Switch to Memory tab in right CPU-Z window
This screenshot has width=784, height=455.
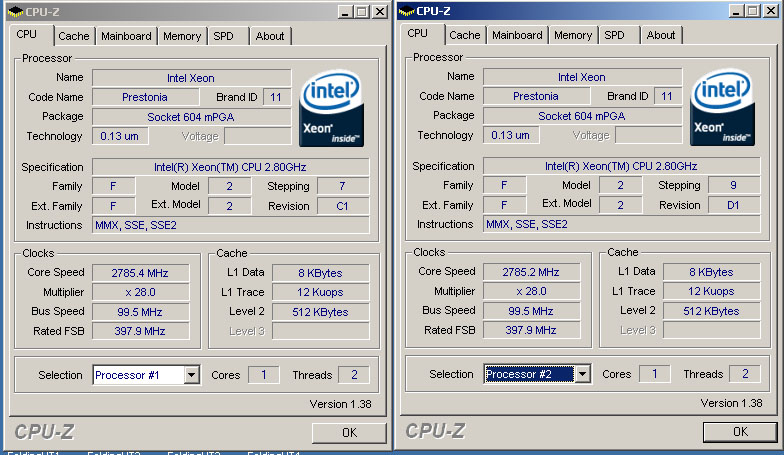[x=572, y=35]
